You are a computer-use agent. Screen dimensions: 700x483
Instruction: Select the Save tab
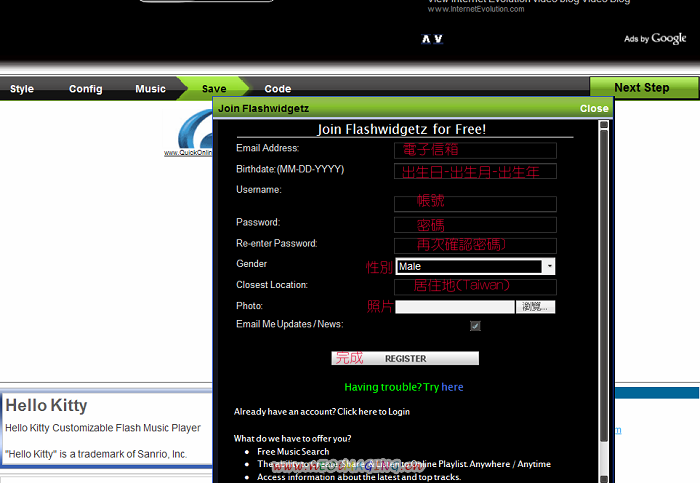214,89
